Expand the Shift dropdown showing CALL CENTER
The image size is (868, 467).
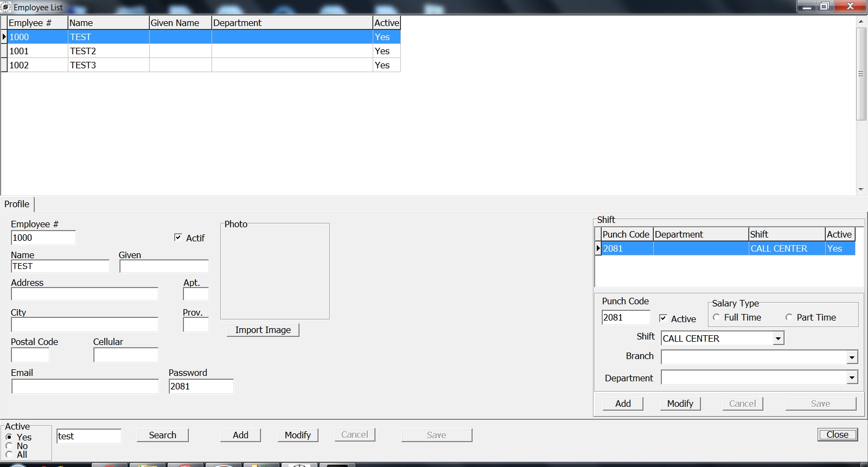(x=778, y=338)
